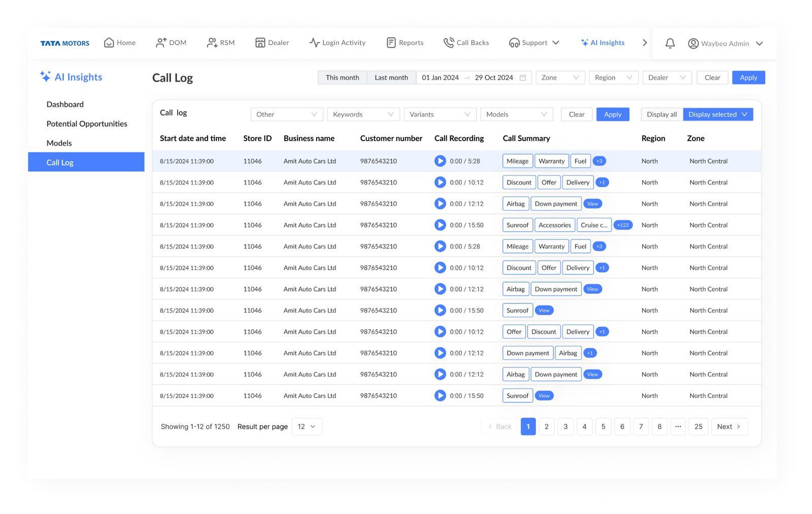The image size is (812, 514).
Task: Toggle the This month filter
Action: click(x=342, y=78)
